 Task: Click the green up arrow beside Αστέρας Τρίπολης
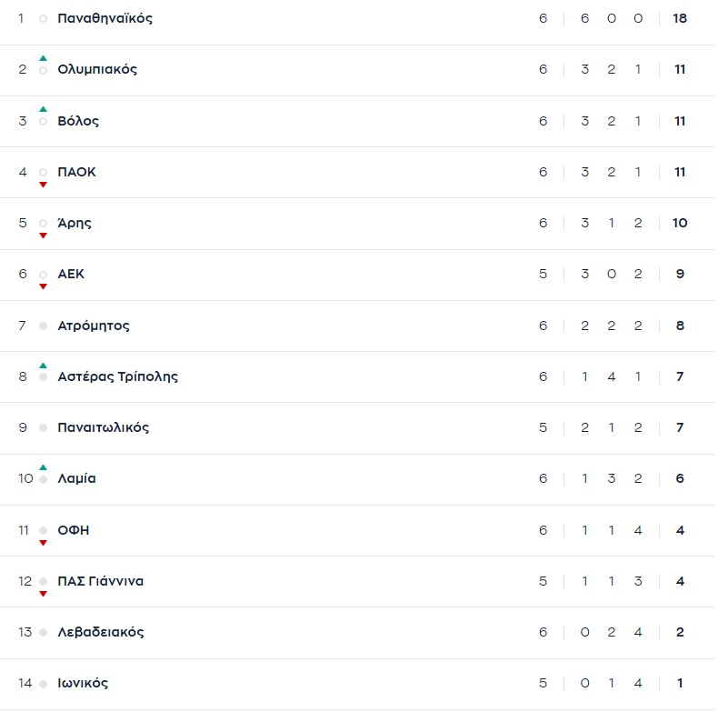tap(43, 366)
